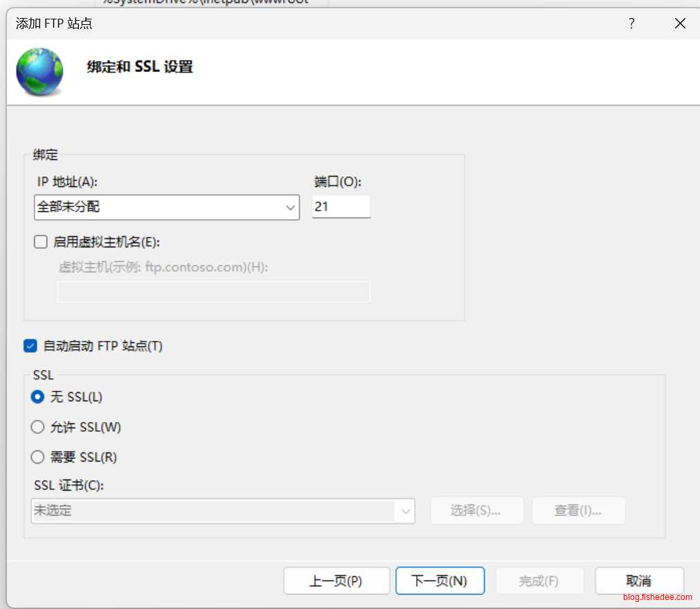Image resolution: width=700 pixels, height=609 pixels.
Task: Click the help question mark button
Action: 631,24
